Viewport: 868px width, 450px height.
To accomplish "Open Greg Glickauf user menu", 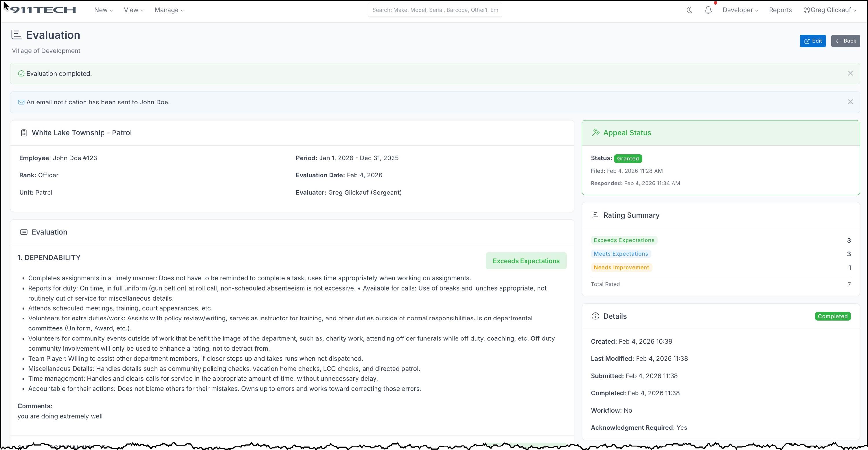I will coord(830,10).
